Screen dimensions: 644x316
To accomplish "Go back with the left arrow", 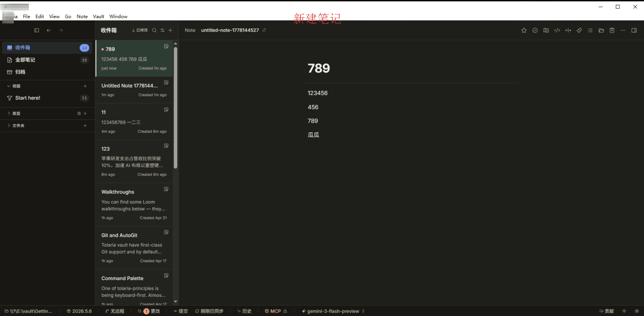I will click(49, 30).
